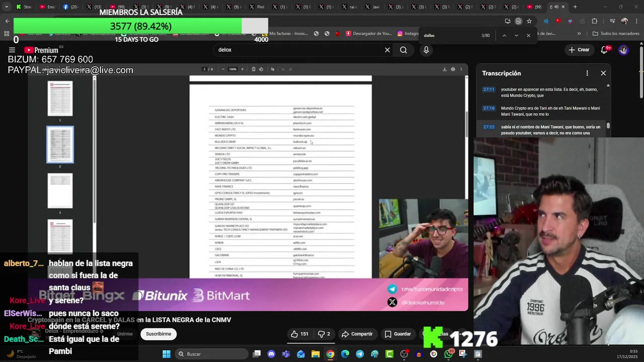Open Mis facturas - Invoic bookmark
Image resolution: width=644 pixels, height=362 pixels.
(x=285, y=34)
